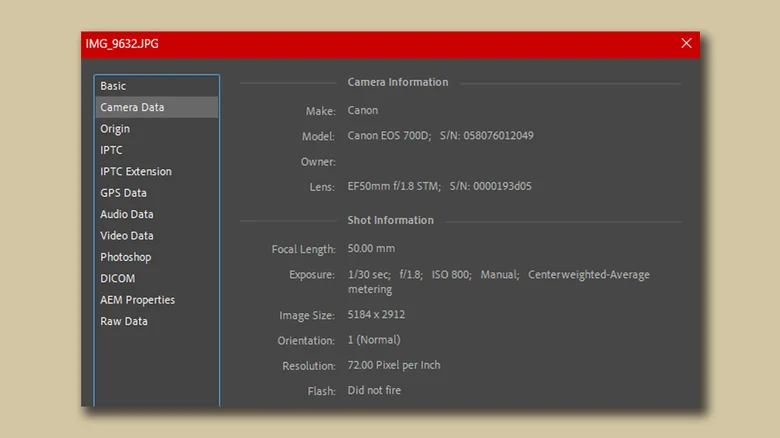Image resolution: width=780 pixels, height=438 pixels.
Task: Show the GPS Data section
Action: tap(123, 193)
